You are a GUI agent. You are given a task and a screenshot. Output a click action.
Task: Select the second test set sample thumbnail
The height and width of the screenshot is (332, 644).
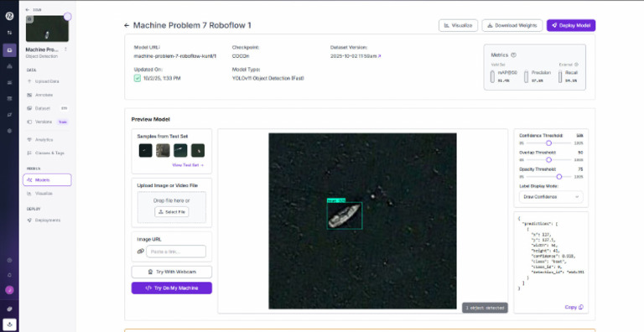(x=163, y=150)
